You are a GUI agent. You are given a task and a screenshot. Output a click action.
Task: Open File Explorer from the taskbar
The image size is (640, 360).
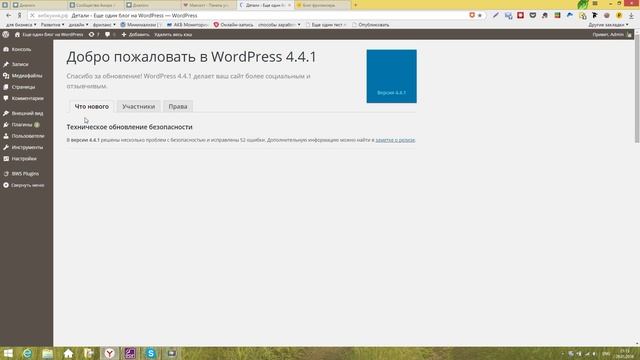click(x=48, y=353)
